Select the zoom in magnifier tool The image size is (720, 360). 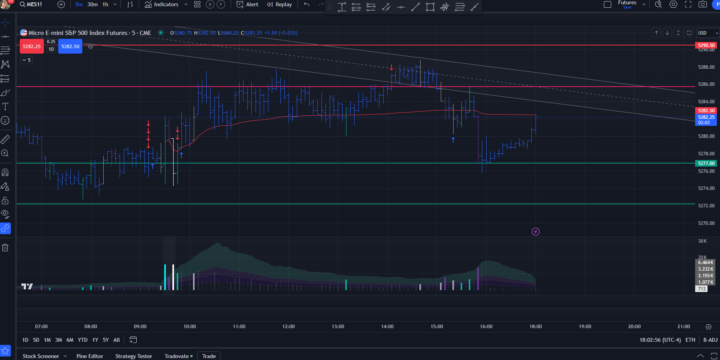point(5,153)
